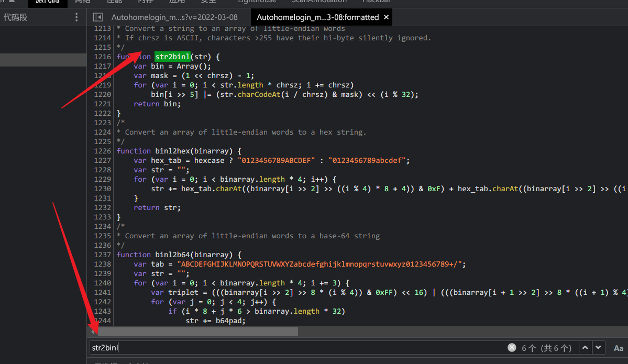Click the highlighted str2binl function name
This screenshot has width=628, height=364.
172,57
